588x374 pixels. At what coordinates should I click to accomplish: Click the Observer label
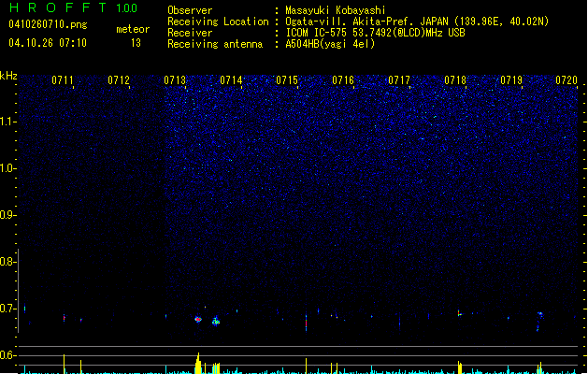pos(190,10)
